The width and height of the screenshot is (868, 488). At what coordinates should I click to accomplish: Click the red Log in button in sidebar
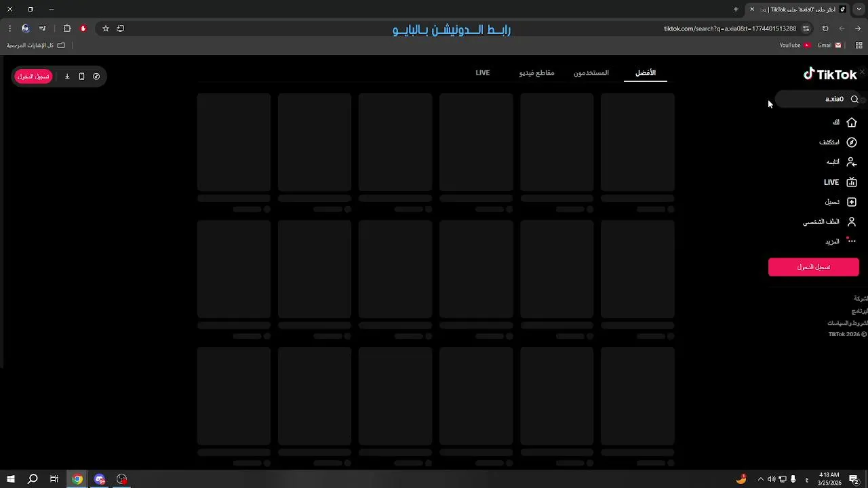[814, 267]
